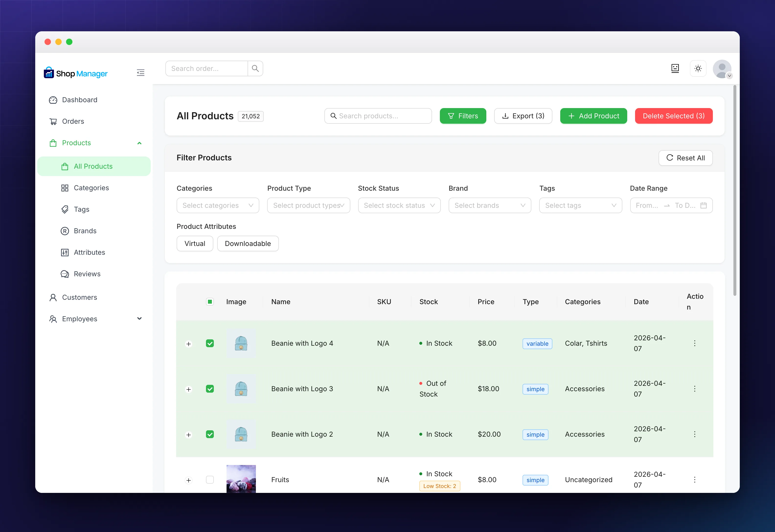Viewport: 775px width, 532px height.
Task: Click the calendar icon in Date Range
Action: (x=703, y=205)
